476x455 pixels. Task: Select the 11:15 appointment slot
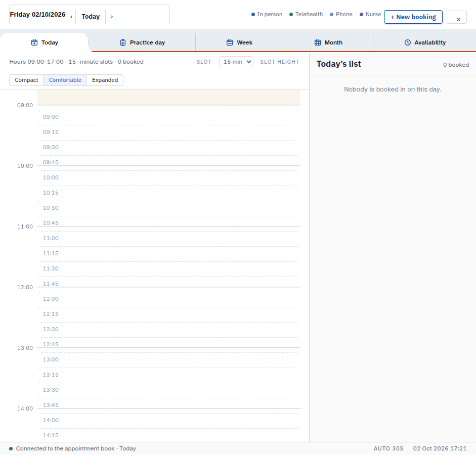coord(169,254)
